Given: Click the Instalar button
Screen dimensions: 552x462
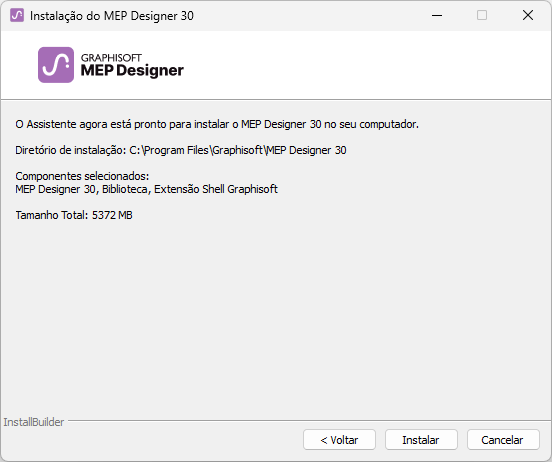Looking at the screenshot, I should [421, 439].
